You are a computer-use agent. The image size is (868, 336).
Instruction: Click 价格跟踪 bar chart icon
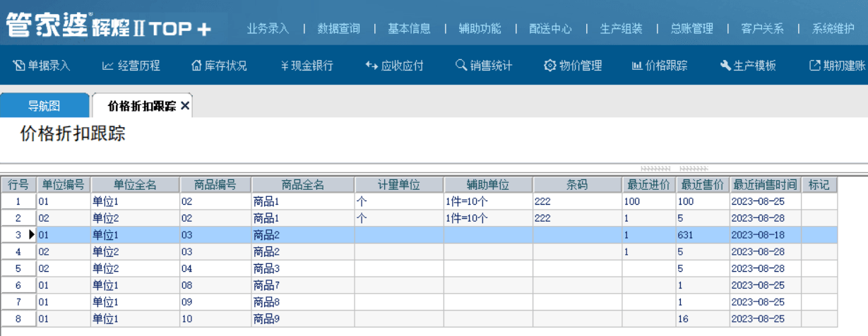pos(637,66)
